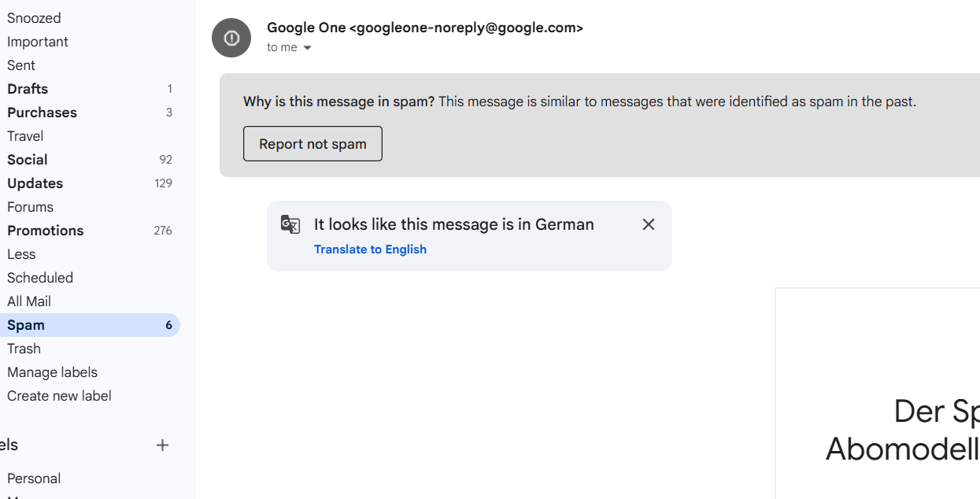
Task: Create a new label with the plus icon
Action: tap(162, 445)
